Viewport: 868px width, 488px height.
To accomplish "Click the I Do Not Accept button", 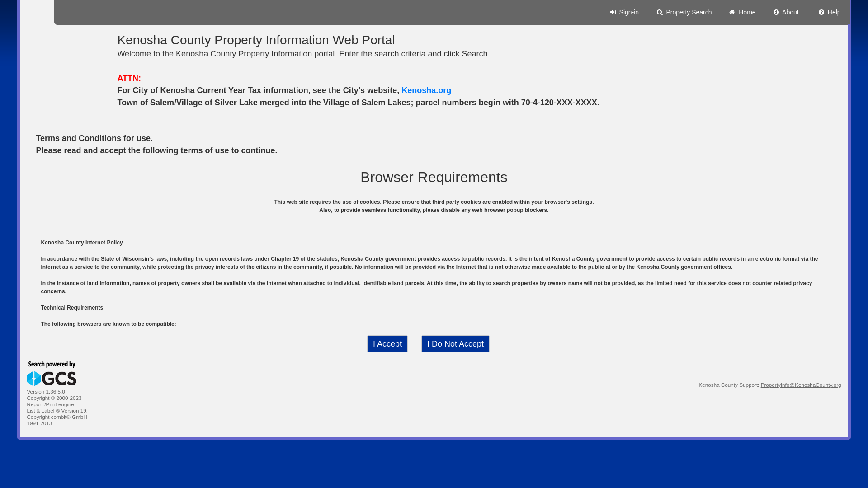I will coord(455,344).
